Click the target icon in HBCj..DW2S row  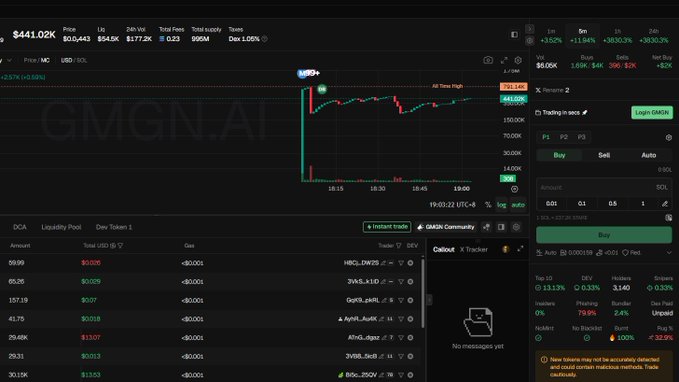(410, 263)
